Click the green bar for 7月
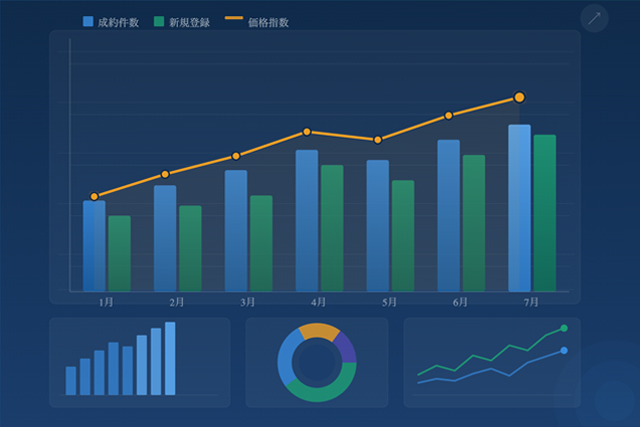 point(545,213)
